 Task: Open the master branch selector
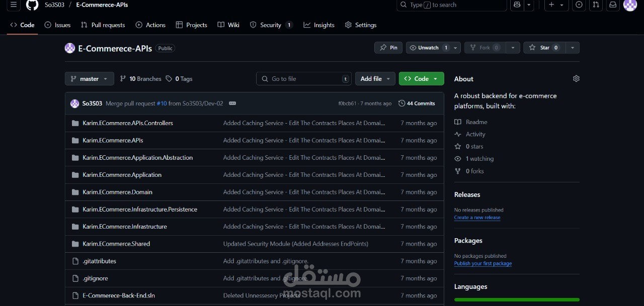tap(90, 79)
